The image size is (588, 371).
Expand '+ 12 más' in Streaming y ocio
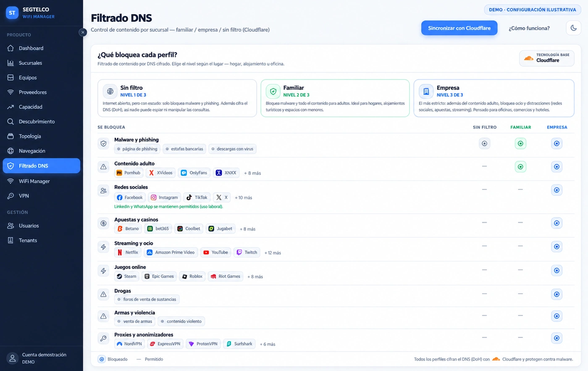click(273, 253)
